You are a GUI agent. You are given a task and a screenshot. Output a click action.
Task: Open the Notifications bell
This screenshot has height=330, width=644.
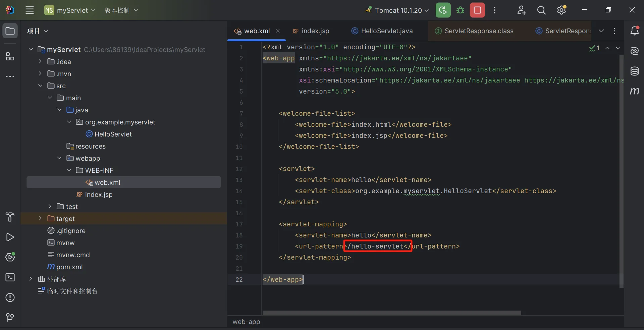[x=634, y=31]
